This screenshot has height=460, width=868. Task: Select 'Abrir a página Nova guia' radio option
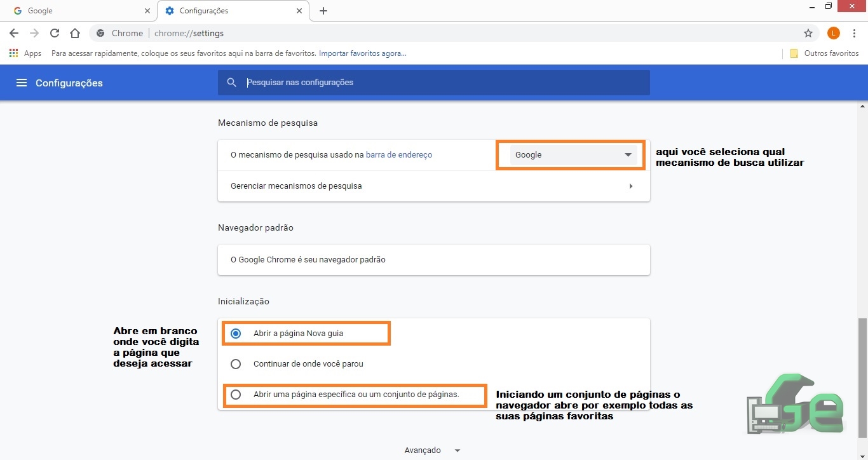pos(236,333)
